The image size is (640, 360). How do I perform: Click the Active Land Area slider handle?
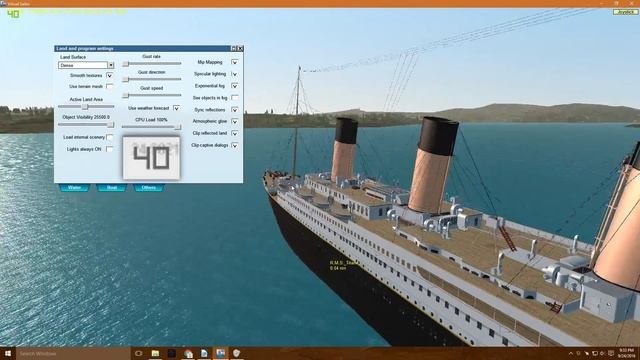pyautogui.click(x=85, y=107)
